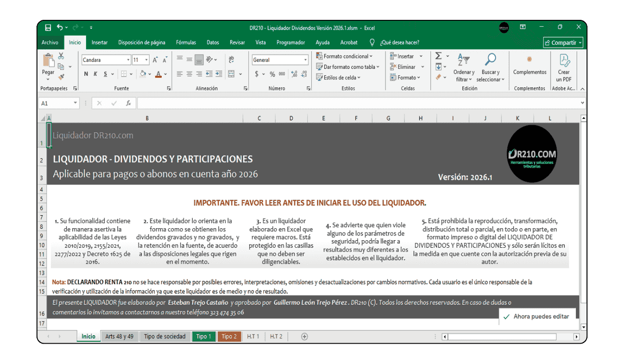Viewport: 624px width, 364px height.
Task: Open the Tipo 2 sheet tab
Action: point(229,336)
